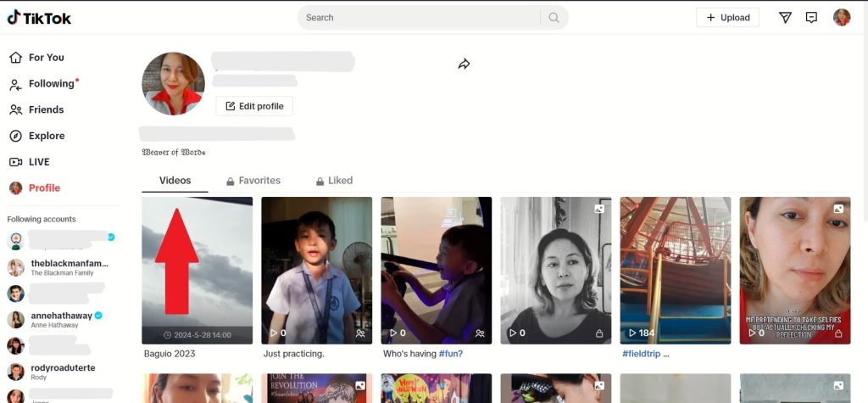Click the play count icon on #fieldtrip video
868x403 pixels.
632,333
